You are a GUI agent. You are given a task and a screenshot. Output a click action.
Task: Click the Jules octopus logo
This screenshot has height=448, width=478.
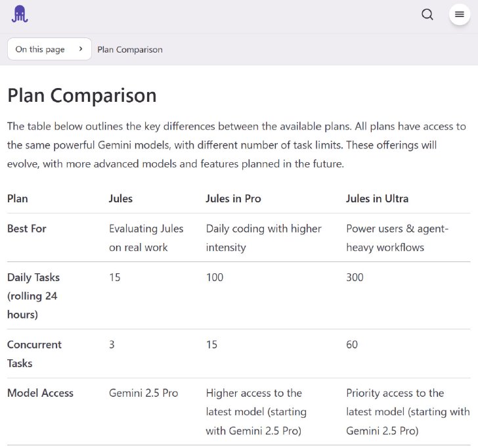point(20,14)
